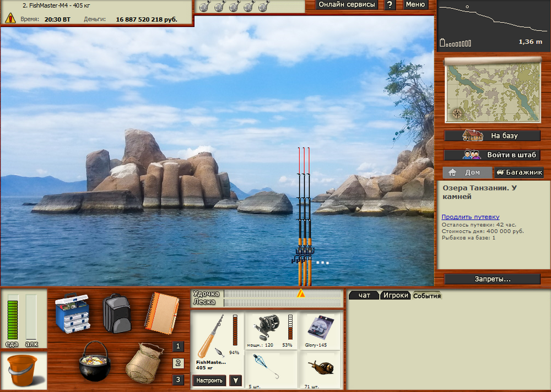Click the Удочка tension bar
This screenshot has height=392, width=551.
click(x=282, y=294)
